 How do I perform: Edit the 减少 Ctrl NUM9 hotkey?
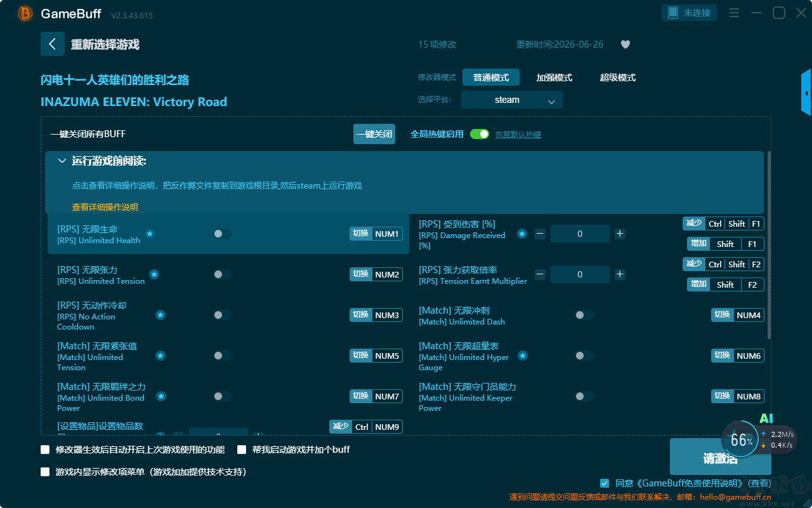tap(366, 427)
